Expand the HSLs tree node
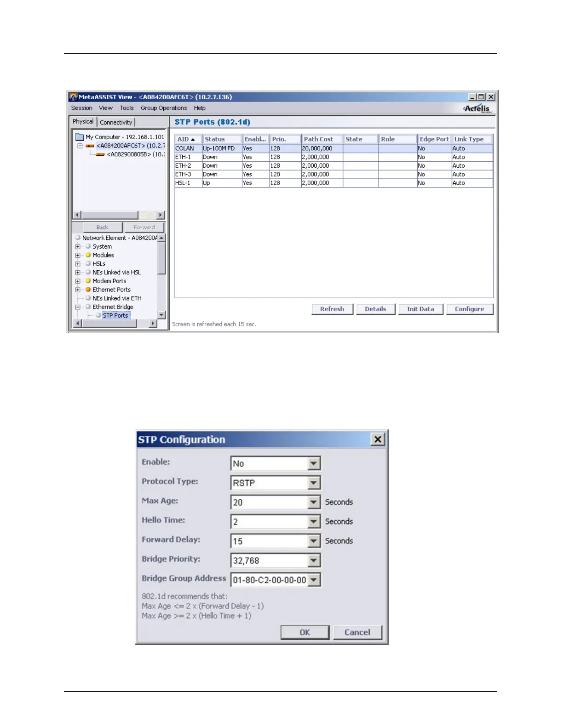This screenshot has height=728, width=563. coord(78,264)
